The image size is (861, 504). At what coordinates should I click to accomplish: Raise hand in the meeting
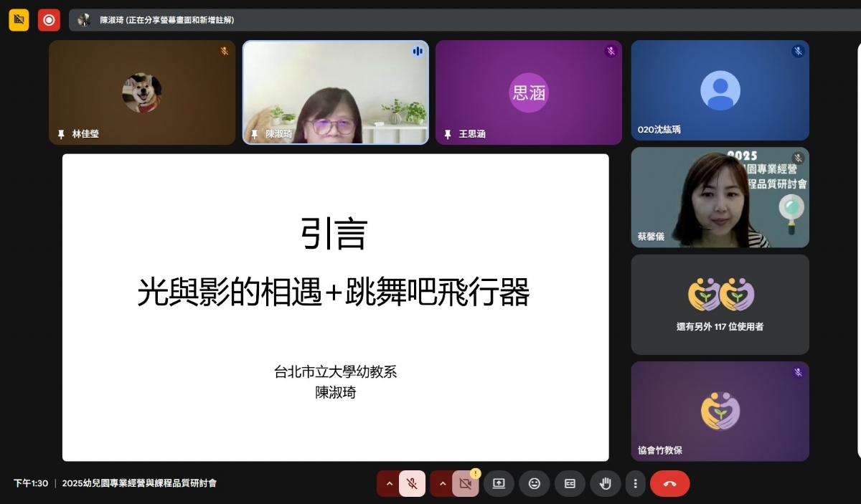point(605,483)
